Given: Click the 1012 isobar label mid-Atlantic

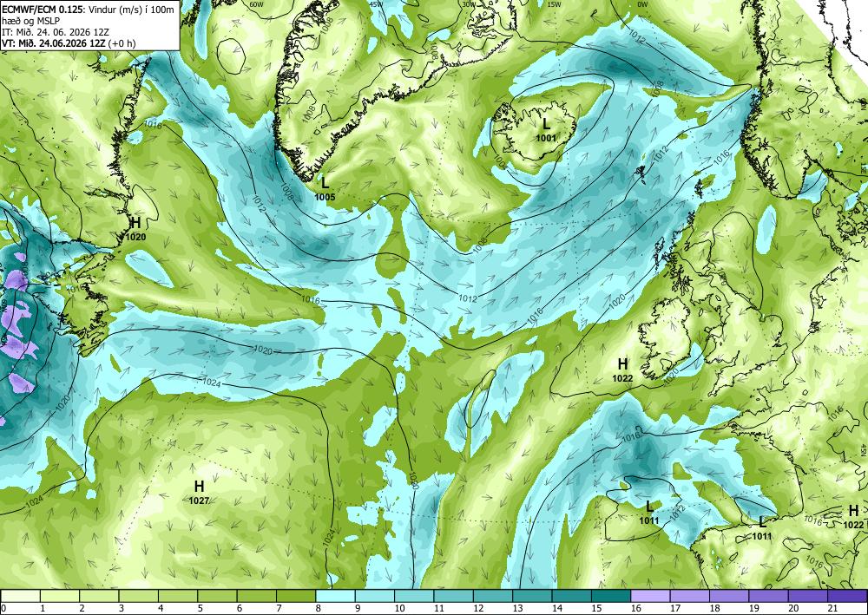Looking at the screenshot, I should pyautogui.click(x=468, y=298).
